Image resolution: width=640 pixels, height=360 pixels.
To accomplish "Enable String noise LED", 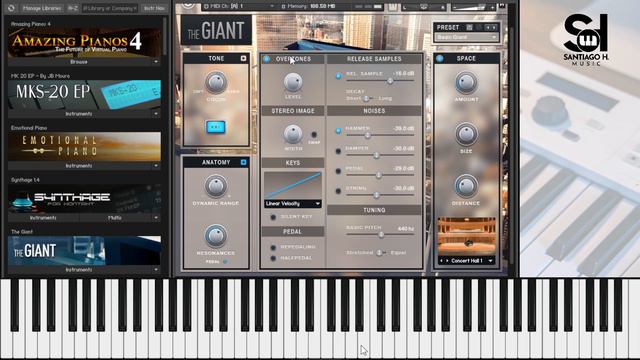I will [x=338, y=191].
